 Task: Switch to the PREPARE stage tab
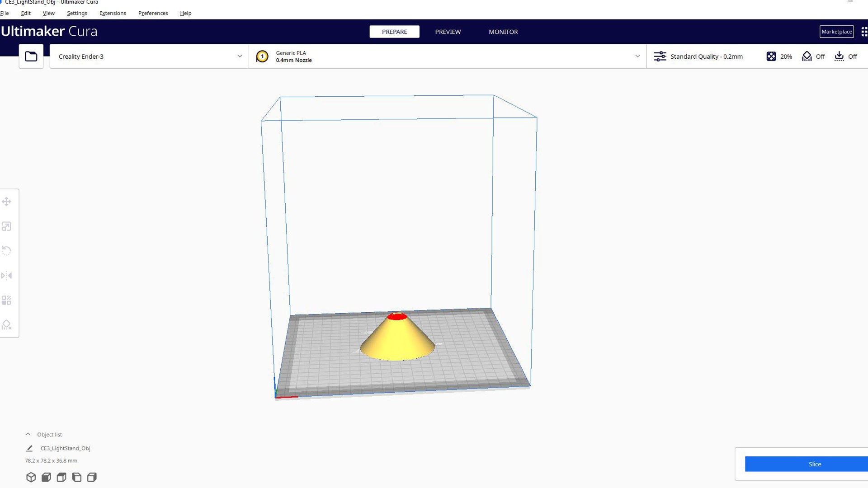(394, 32)
